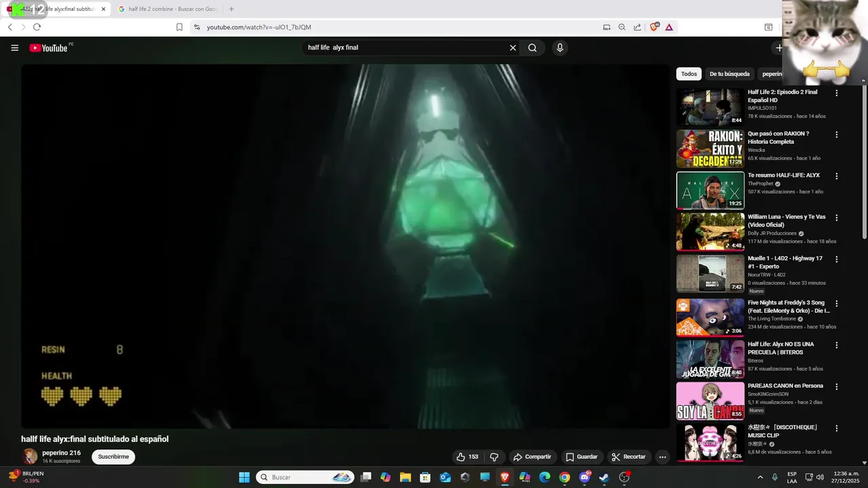Dislike the video with thumbs-down icon
The height and width of the screenshot is (488, 868).
[494, 457]
